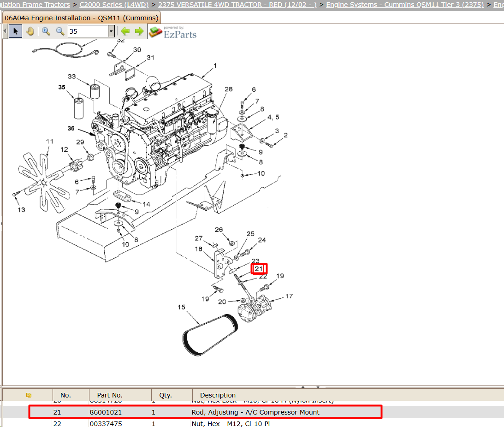The width and height of the screenshot is (504, 427).
Task: Open the zoom level dropdown arrow
Action: point(111,31)
